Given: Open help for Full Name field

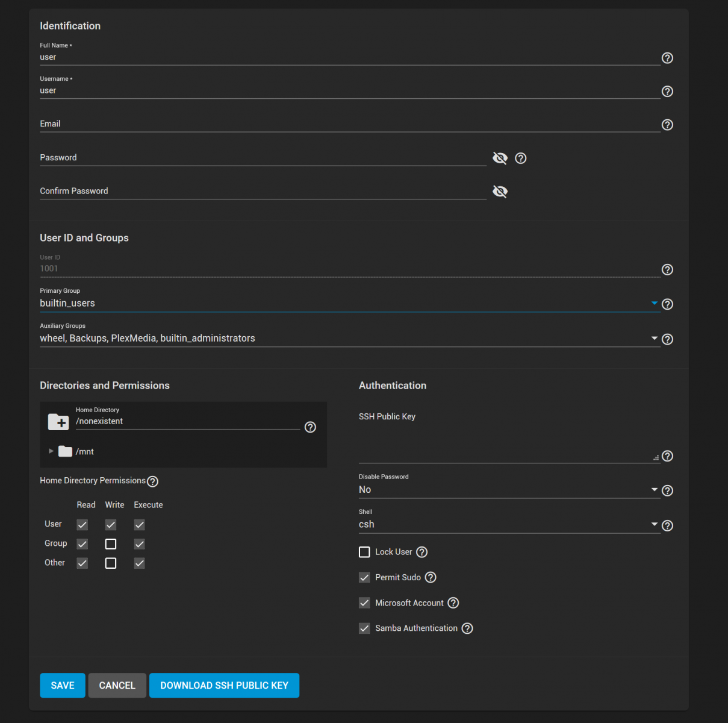Looking at the screenshot, I should pyautogui.click(x=667, y=58).
